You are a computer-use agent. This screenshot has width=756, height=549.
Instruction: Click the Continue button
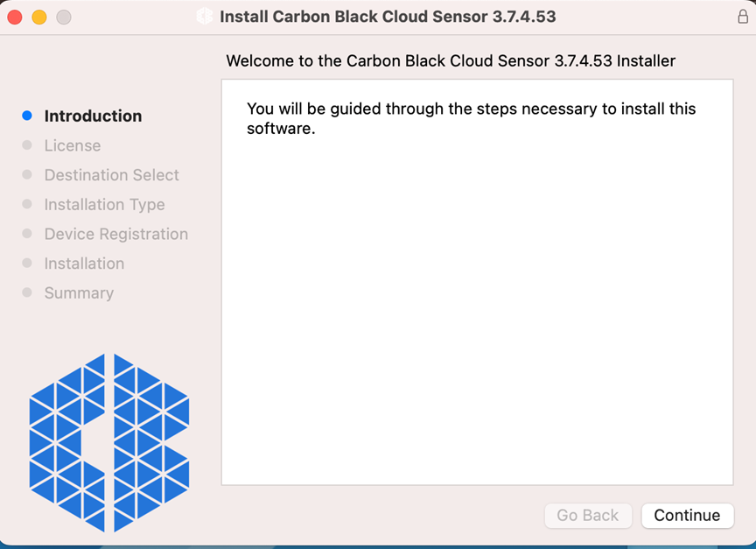687,516
